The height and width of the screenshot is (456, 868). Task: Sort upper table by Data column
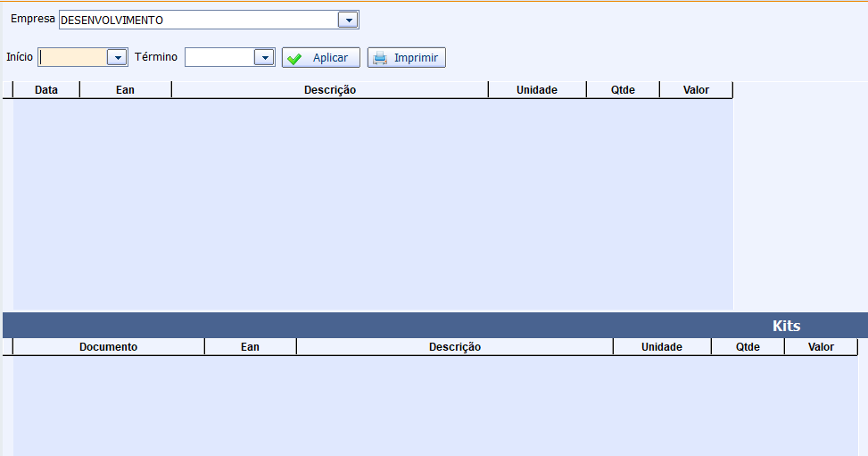tap(46, 90)
